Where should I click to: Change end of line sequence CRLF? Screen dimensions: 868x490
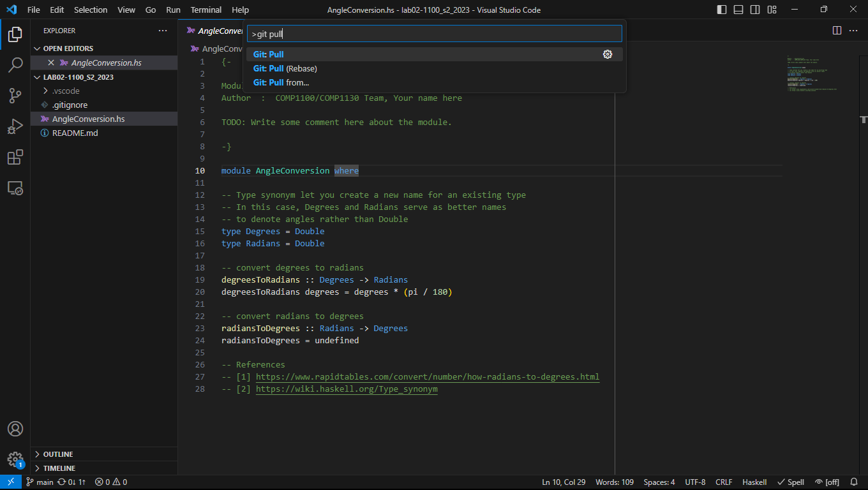(x=724, y=482)
